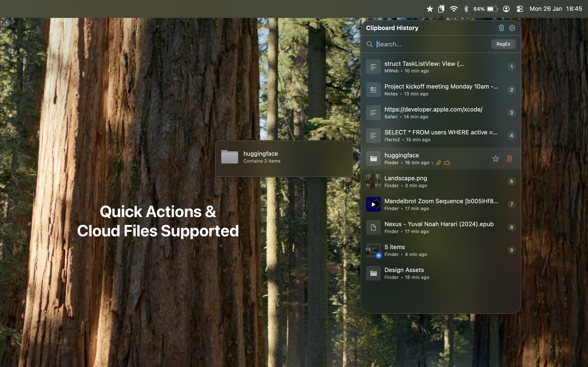Image resolution: width=588 pixels, height=367 pixels.
Task: Click the text snippet icon on the Safari URL entry
Action: (x=373, y=112)
